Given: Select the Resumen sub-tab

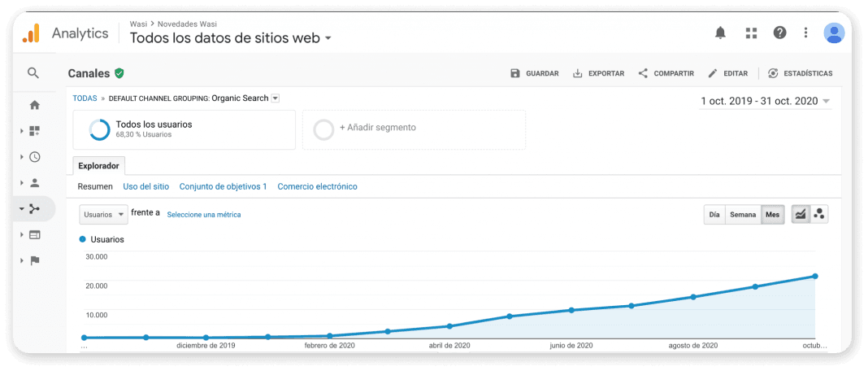Looking at the screenshot, I should 95,186.
